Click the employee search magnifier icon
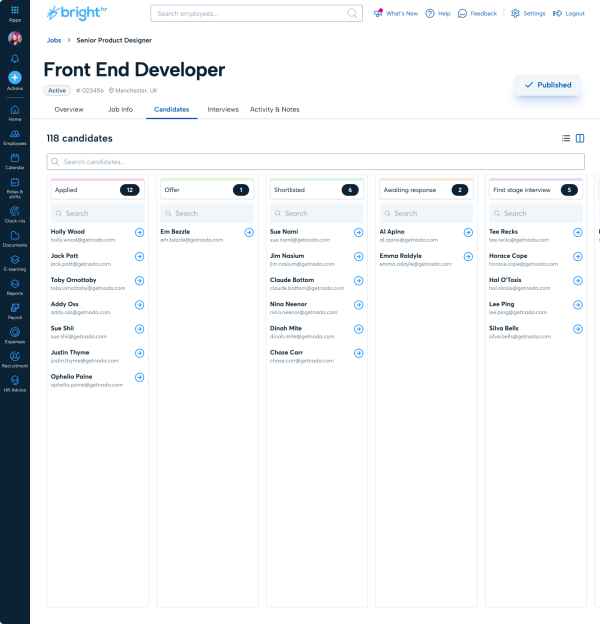 click(352, 13)
